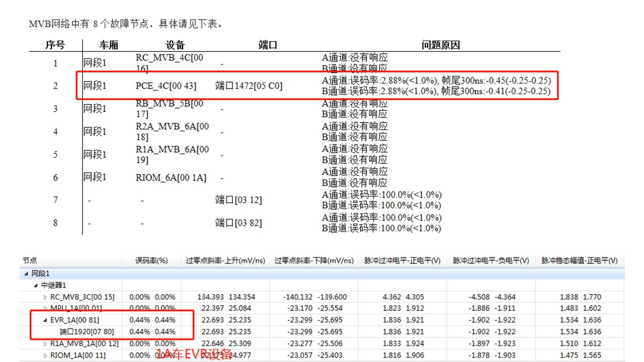
Task: Click device RIOM_6A[00 1A] in fault table
Action: [171, 177]
